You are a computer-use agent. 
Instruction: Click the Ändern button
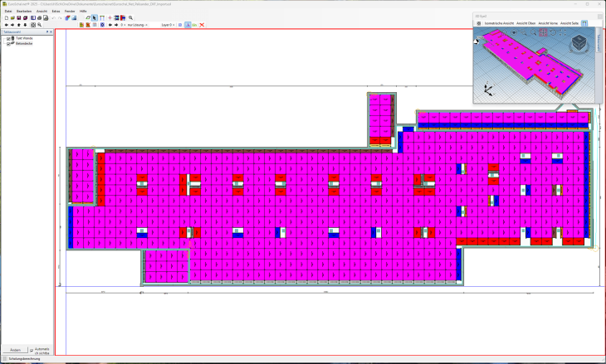[14, 350]
